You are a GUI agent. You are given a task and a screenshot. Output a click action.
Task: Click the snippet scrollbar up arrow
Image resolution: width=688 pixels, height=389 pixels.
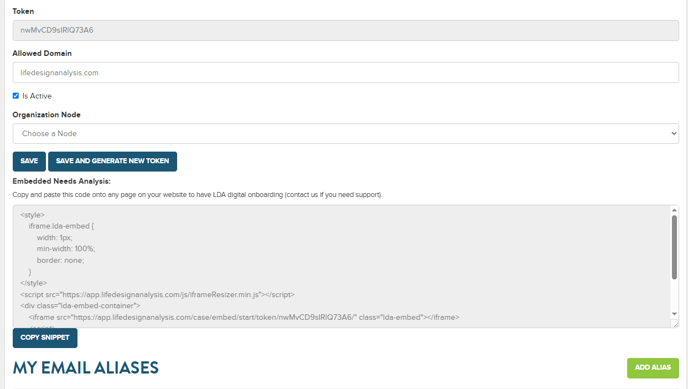tap(674, 210)
